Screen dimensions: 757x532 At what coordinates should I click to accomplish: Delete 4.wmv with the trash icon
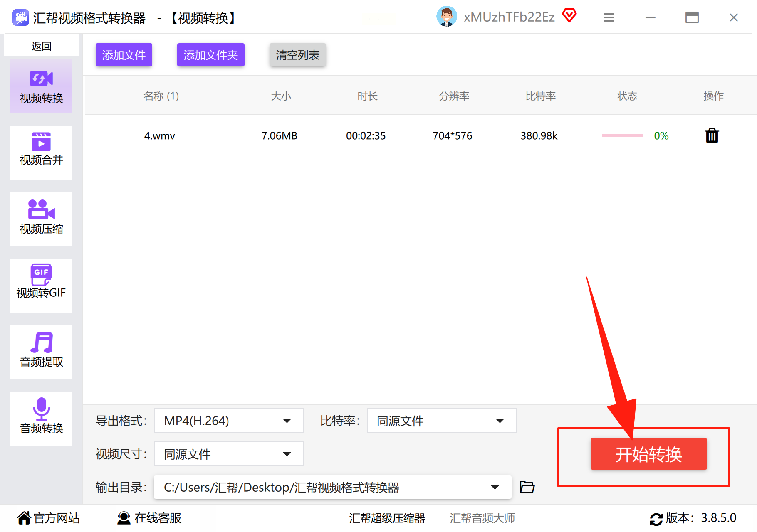coord(712,135)
